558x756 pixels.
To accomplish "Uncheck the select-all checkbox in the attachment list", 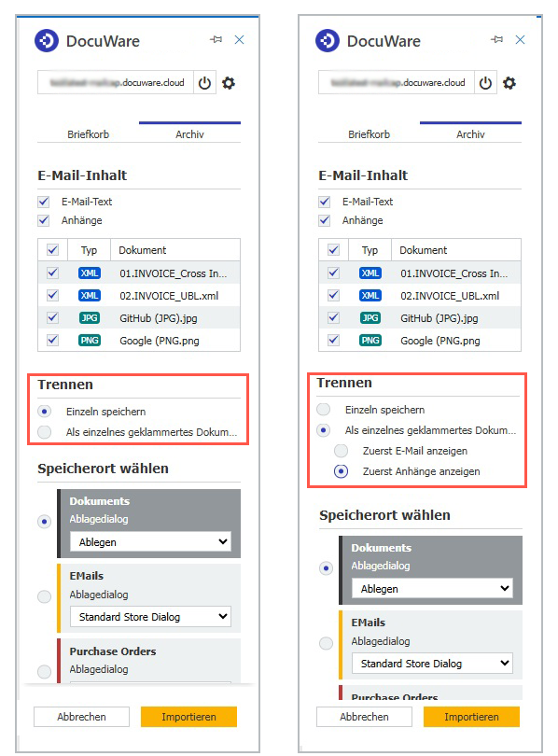I will 53,250.
